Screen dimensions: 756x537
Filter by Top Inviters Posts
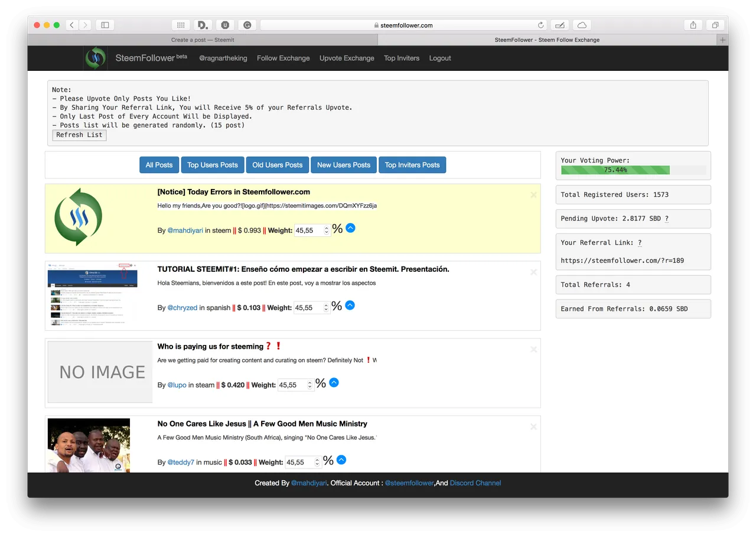pos(412,165)
